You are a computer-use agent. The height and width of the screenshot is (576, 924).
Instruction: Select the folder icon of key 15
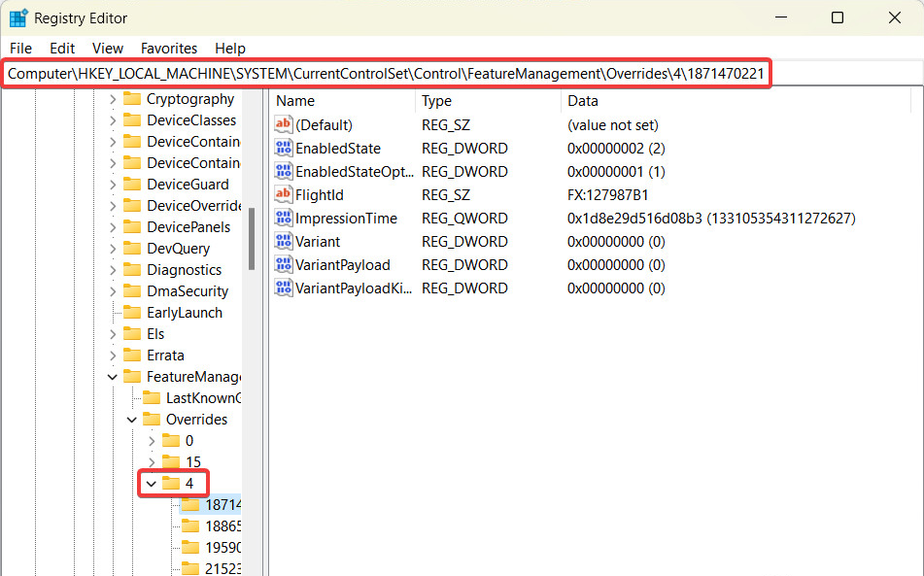point(171,461)
